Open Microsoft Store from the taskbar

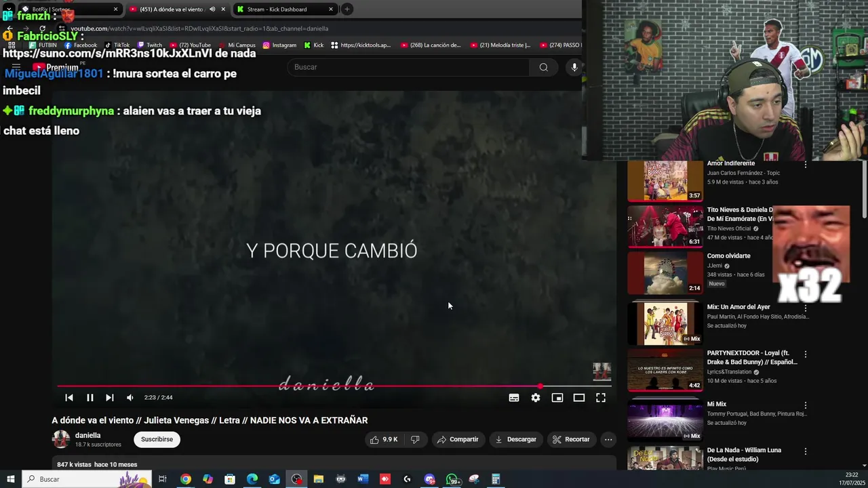(230, 479)
